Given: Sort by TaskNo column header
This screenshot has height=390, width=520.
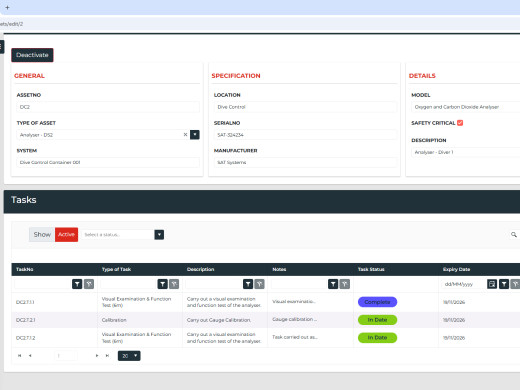Looking at the screenshot, I should 25,269.
